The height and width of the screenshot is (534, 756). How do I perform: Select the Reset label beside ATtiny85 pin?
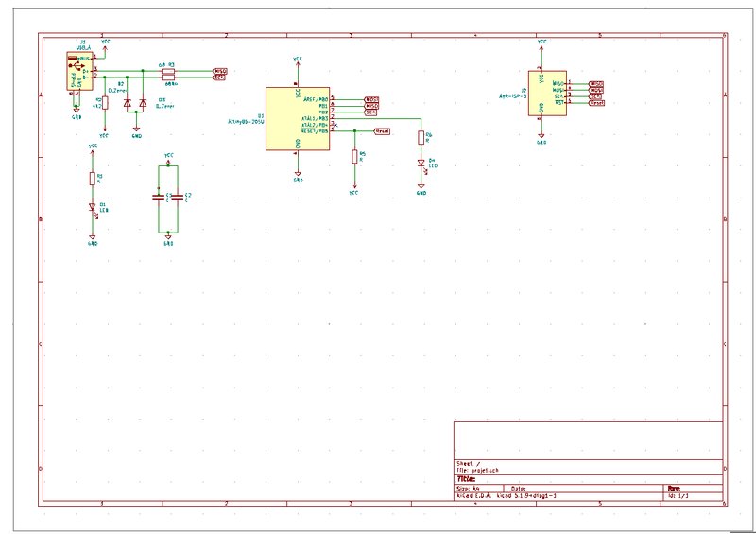coord(383,131)
